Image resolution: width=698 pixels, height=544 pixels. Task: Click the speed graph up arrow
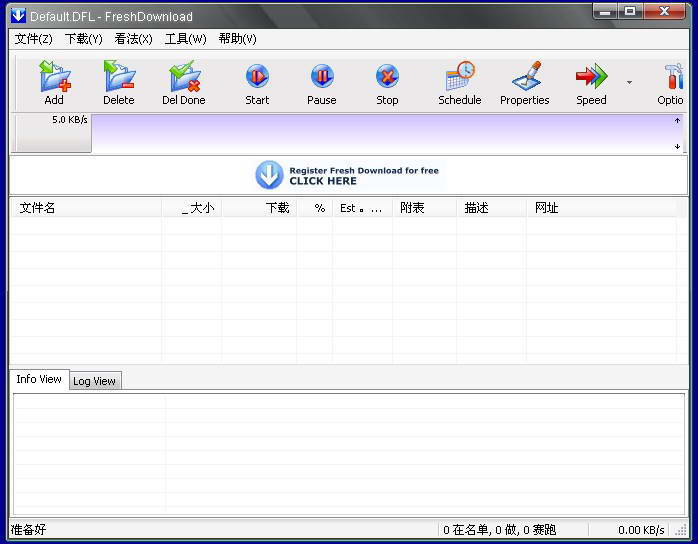[x=677, y=120]
